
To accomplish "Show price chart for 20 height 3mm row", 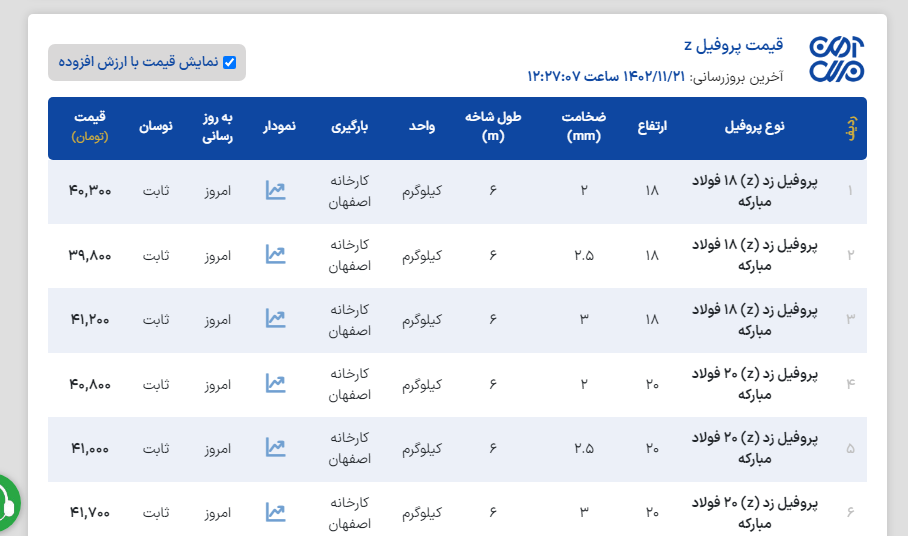I will coord(276,512).
